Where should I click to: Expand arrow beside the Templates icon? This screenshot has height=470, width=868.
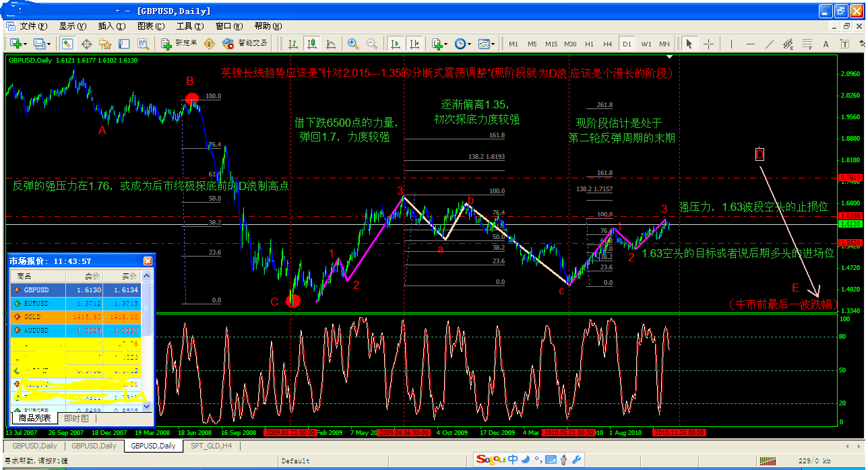point(494,44)
